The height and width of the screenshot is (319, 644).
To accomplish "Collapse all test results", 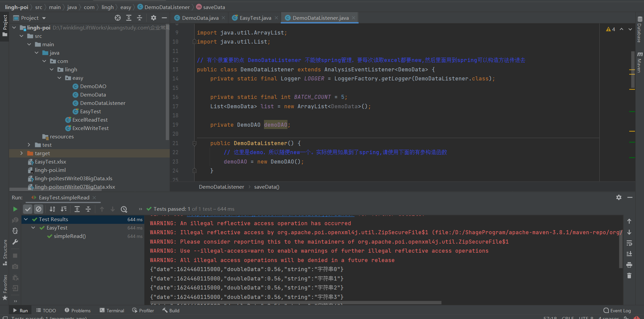I will click(x=88, y=209).
